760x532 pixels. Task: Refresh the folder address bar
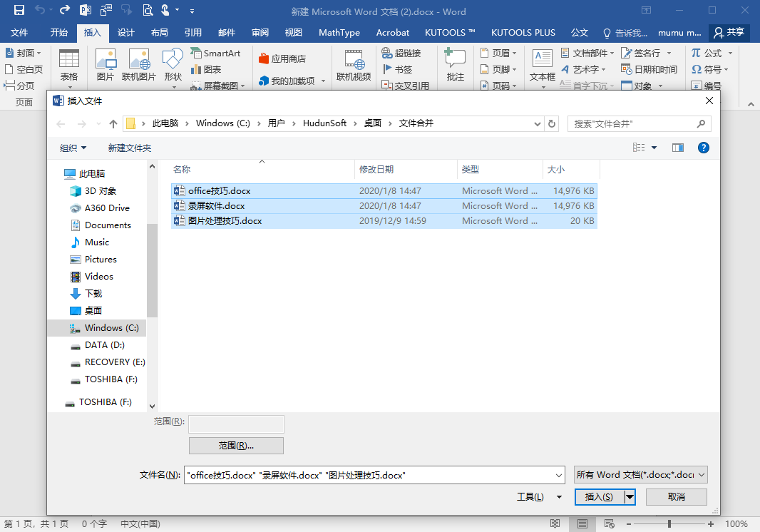pos(552,123)
